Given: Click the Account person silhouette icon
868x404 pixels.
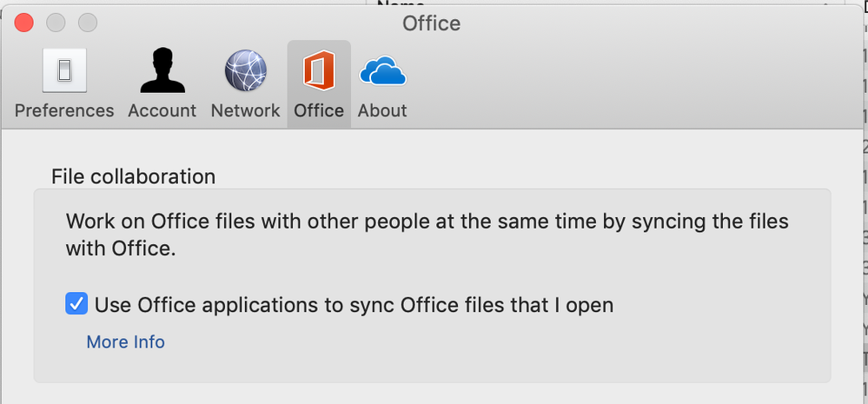Looking at the screenshot, I should (x=162, y=72).
